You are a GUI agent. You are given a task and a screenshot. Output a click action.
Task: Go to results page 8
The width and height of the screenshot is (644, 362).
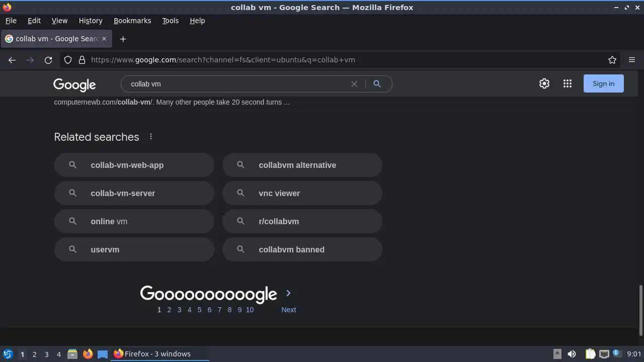point(229,310)
